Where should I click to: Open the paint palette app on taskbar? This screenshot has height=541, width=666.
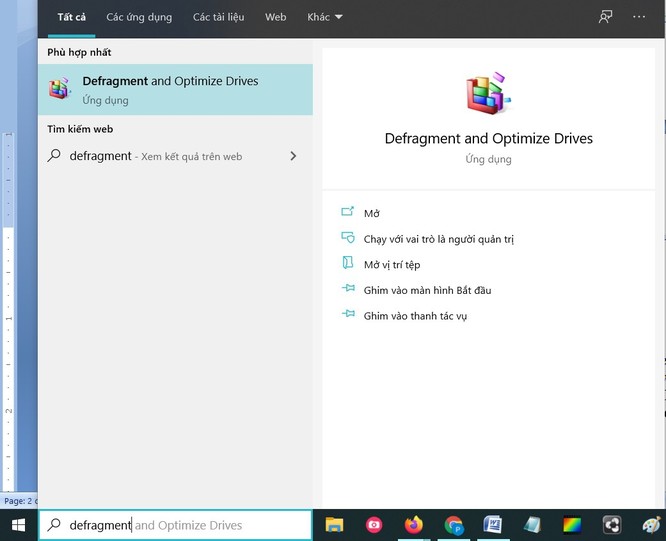point(651,525)
